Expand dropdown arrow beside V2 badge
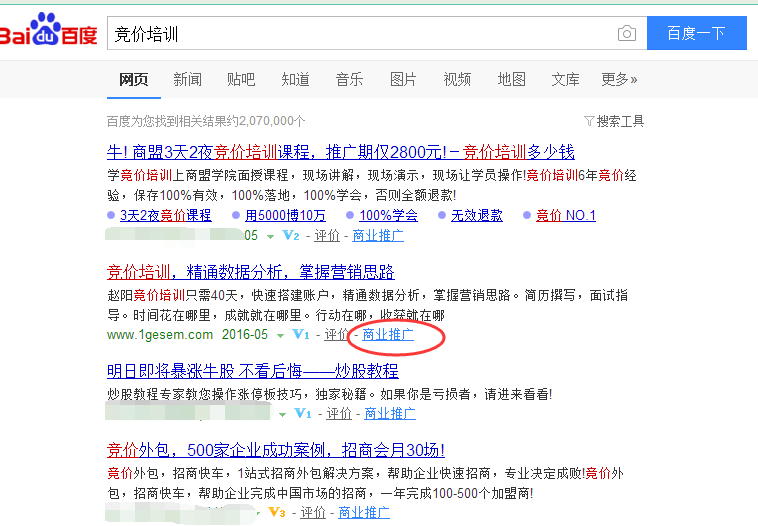Screen dimensions: 758x526 [270, 236]
